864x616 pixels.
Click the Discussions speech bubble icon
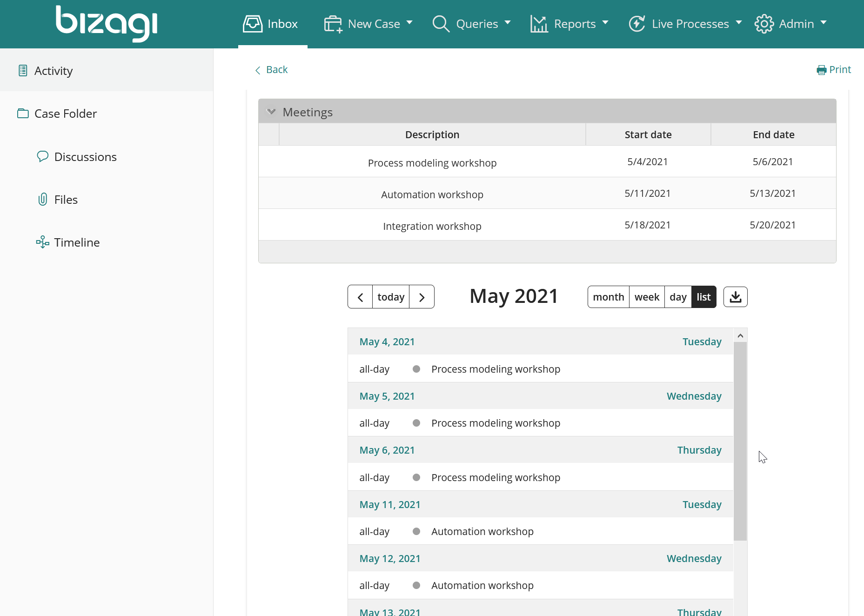42,156
